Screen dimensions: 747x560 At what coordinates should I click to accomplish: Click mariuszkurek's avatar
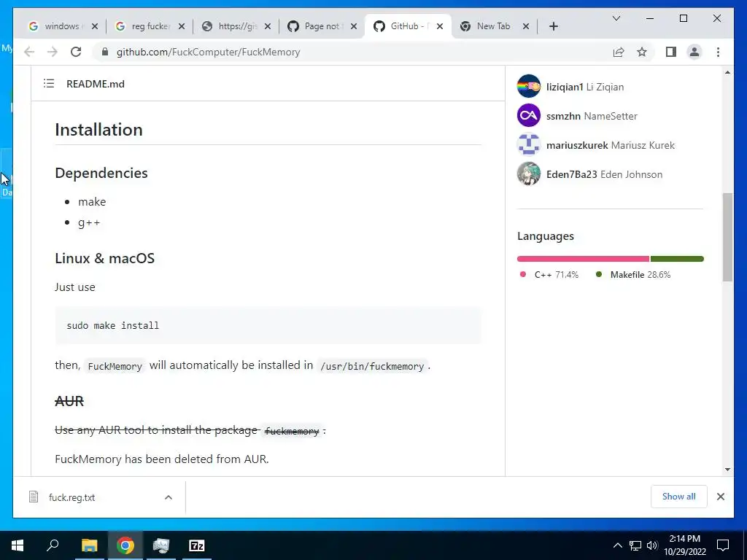click(x=529, y=144)
